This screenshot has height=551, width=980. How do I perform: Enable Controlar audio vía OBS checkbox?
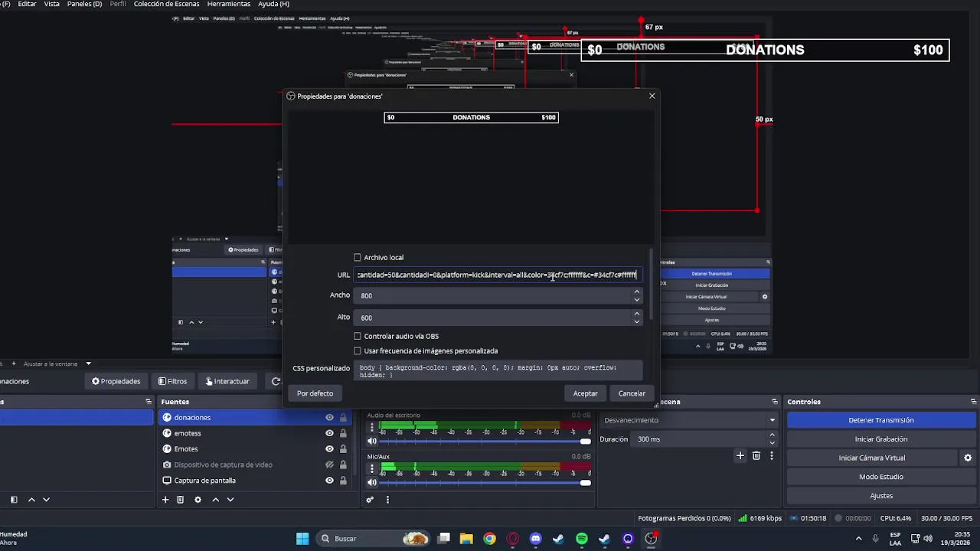358,336
